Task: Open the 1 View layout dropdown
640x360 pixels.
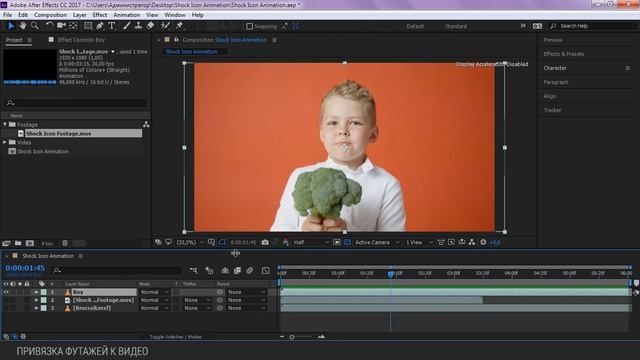Action: (419, 242)
